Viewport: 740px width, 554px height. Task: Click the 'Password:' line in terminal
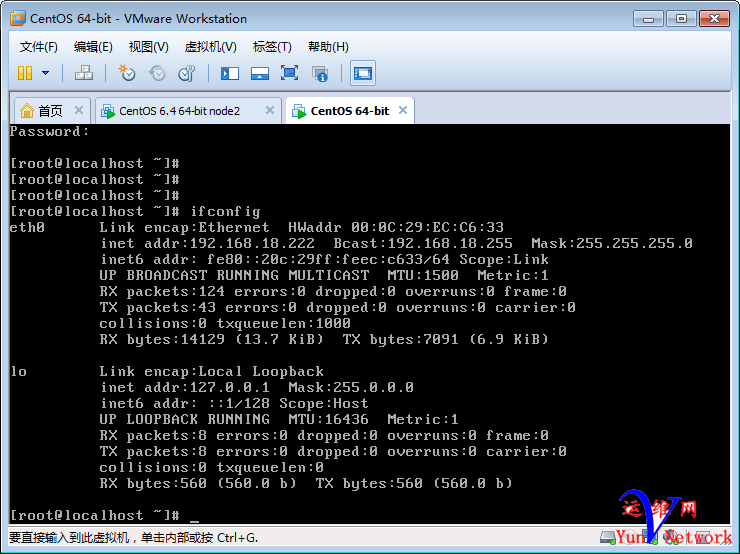[x=49, y=132]
